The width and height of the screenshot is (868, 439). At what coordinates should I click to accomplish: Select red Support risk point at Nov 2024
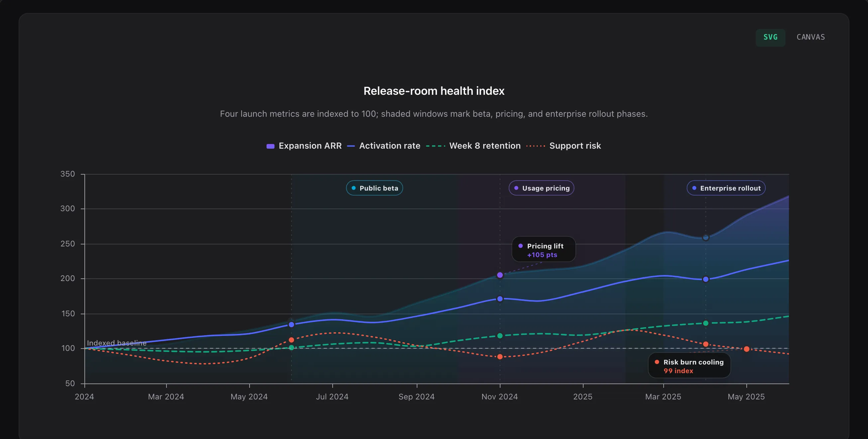pyautogui.click(x=500, y=357)
